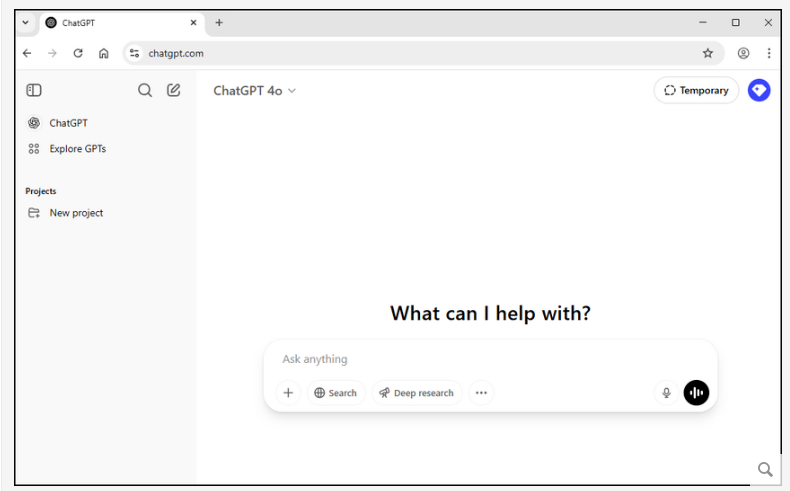
Task: Activate the microphone dictation icon
Action: pyautogui.click(x=666, y=393)
